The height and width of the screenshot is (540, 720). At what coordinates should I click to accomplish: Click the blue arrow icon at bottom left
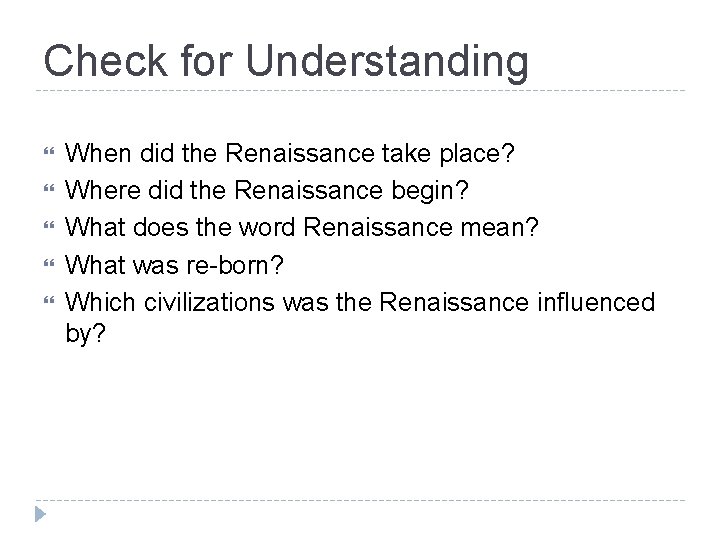pos(40,514)
